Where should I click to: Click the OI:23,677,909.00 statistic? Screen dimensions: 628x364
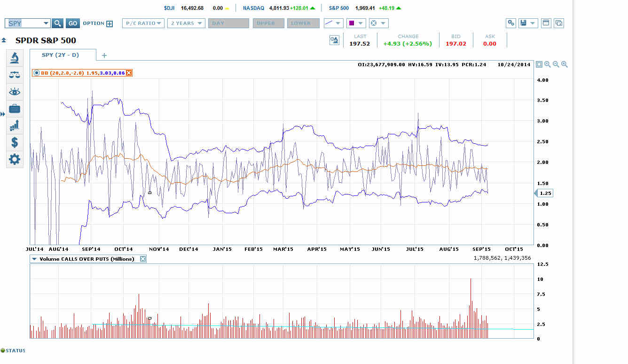[x=381, y=64]
